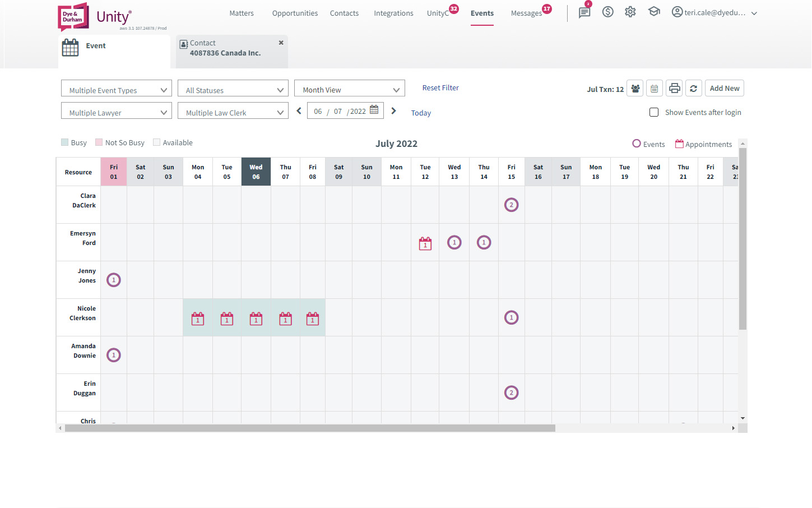Screen dimensions: 812x508
Task: Open the Matters menu item
Action: pyautogui.click(x=241, y=13)
